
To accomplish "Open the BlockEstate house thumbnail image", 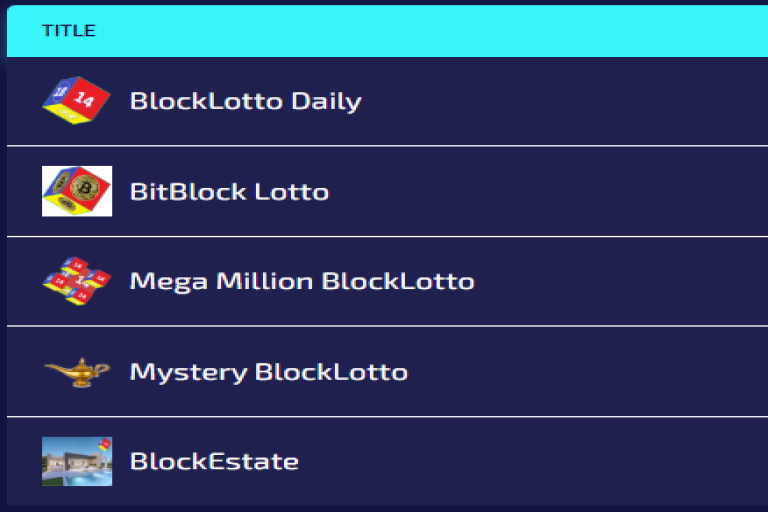I will click(x=76, y=461).
